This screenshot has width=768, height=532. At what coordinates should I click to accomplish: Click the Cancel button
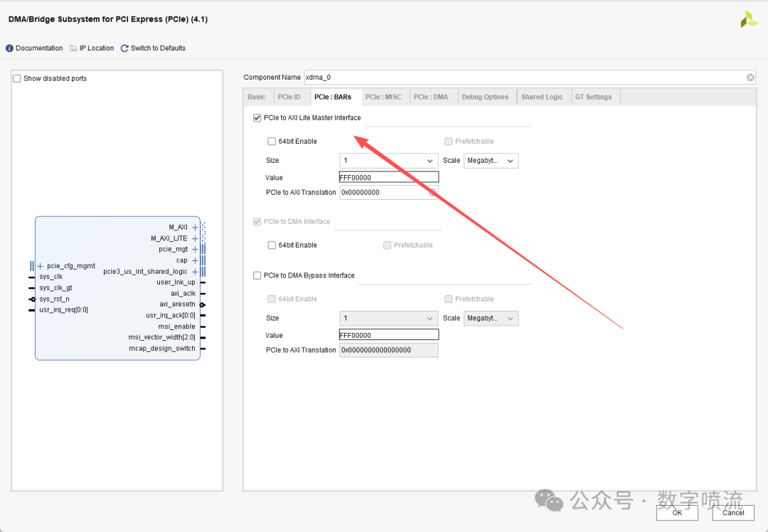733,513
